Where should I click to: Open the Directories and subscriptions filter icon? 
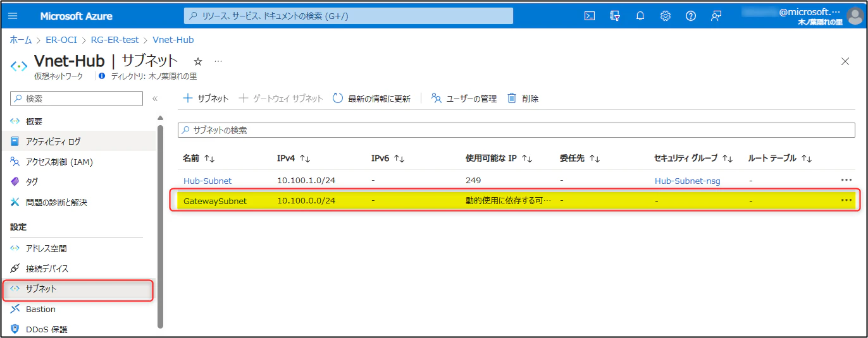tap(614, 16)
